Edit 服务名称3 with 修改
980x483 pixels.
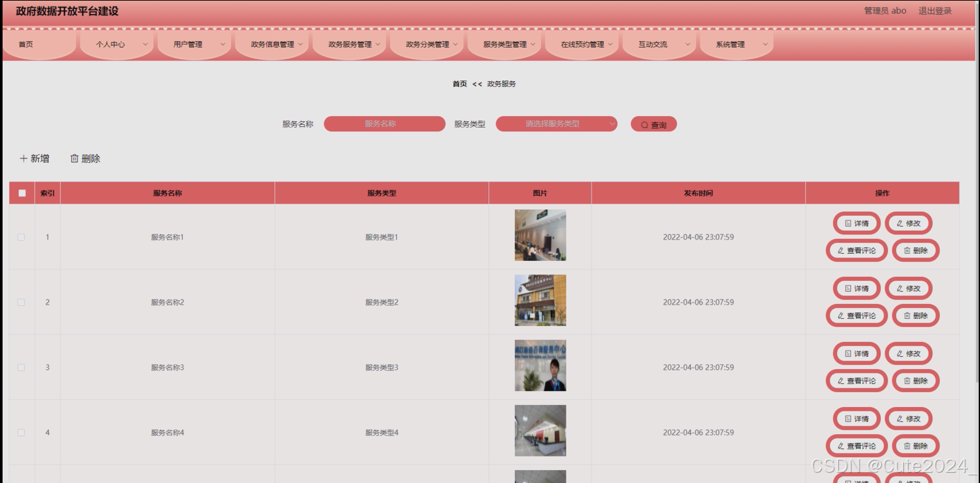[x=908, y=354]
